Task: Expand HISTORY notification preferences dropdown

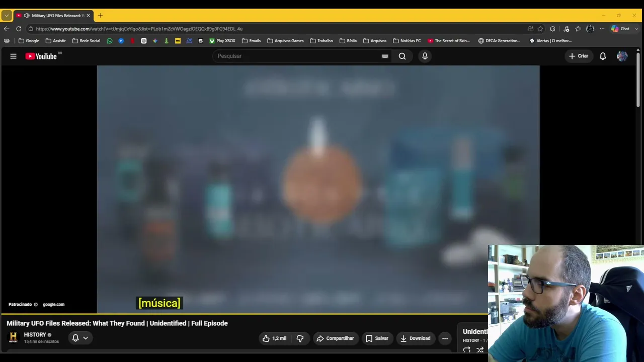Action: pos(86,338)
